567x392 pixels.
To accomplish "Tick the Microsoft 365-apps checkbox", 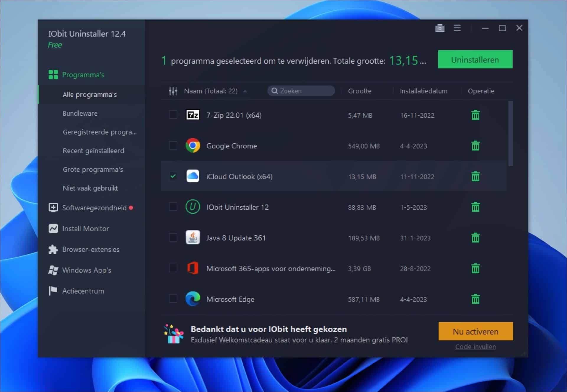I will pyautogui.click(x=173, y=268).
